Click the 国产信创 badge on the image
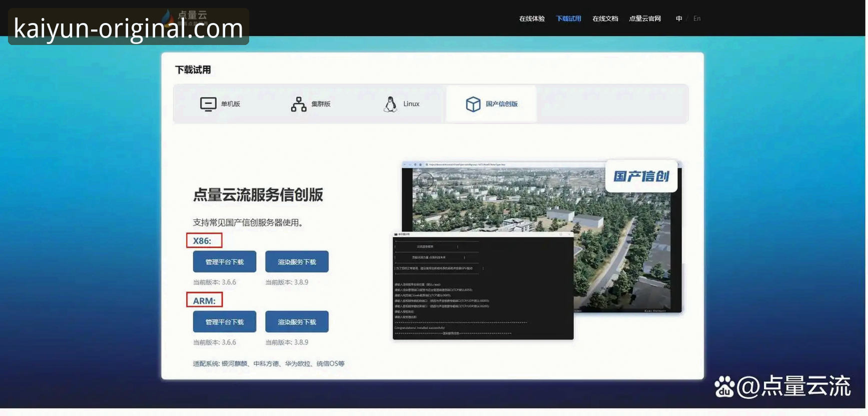The image size is (868, 416). pyautogui.click(x=641, y=176)
